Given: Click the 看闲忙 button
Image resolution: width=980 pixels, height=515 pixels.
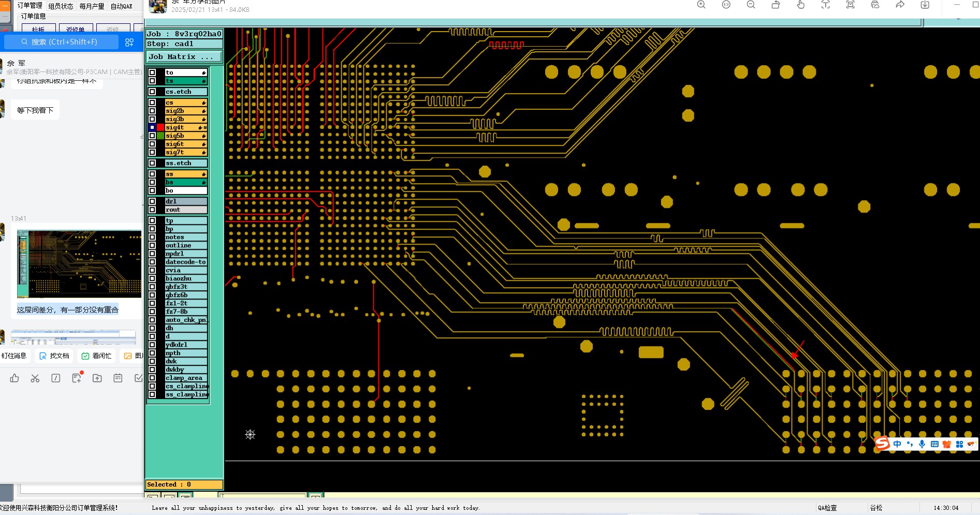Looking at the screenshot, I should point(97,356).
